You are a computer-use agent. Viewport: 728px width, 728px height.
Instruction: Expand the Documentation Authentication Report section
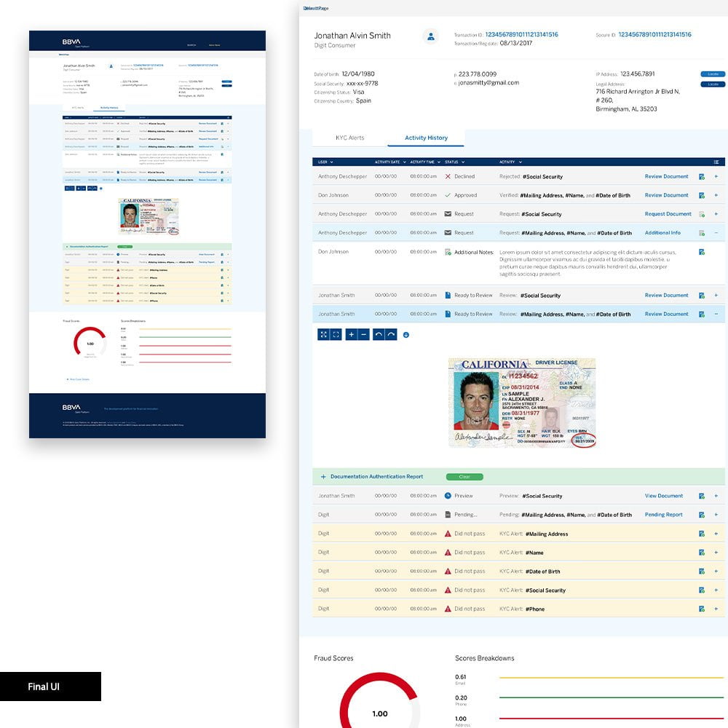click(x=323, y=477)
